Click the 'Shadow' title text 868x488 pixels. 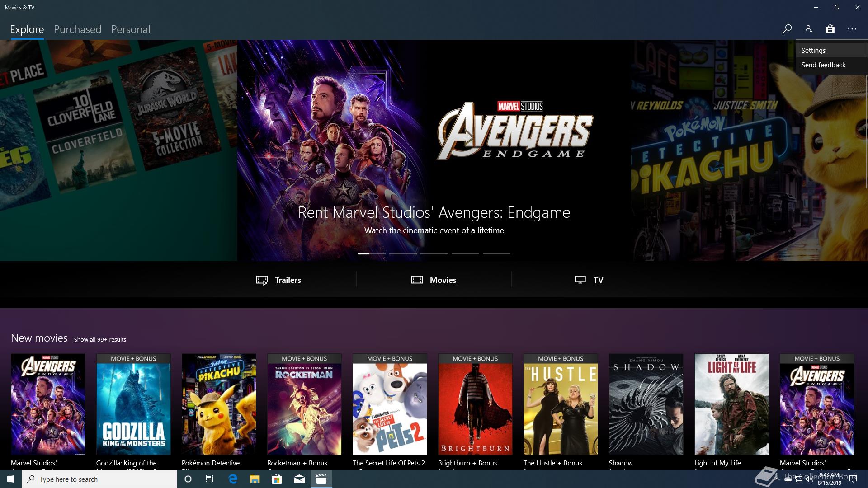pos(621,463)
